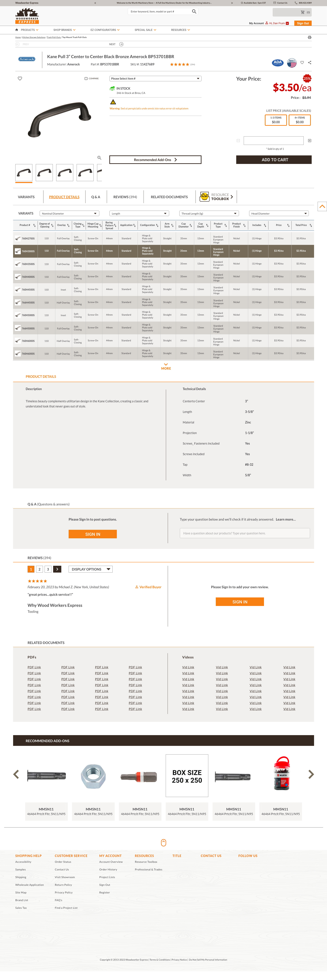Click the share icon near ADA badge
The height and width of the screenshot is (980, 327).
pyautogui.click(x=309, y=62)
